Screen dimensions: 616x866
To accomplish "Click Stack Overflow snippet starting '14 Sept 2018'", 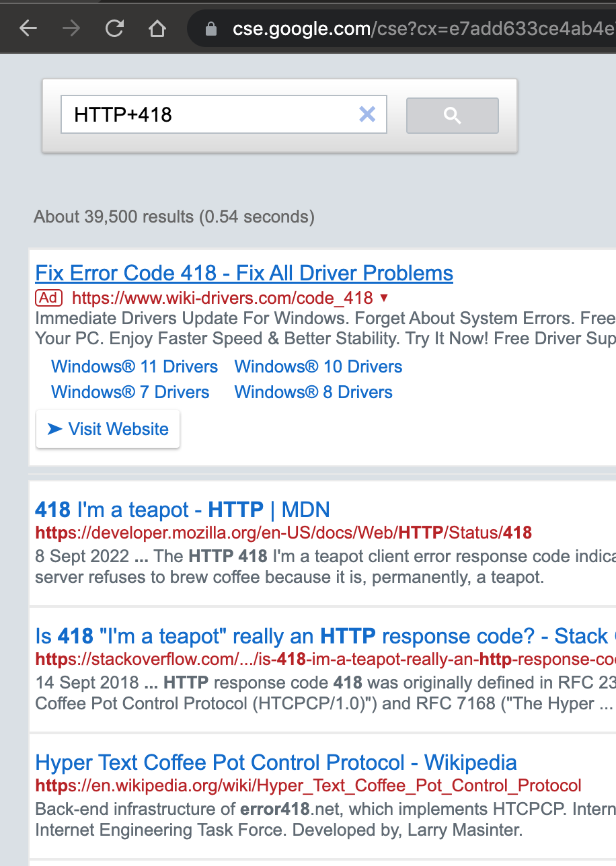I will coord(325,693).
